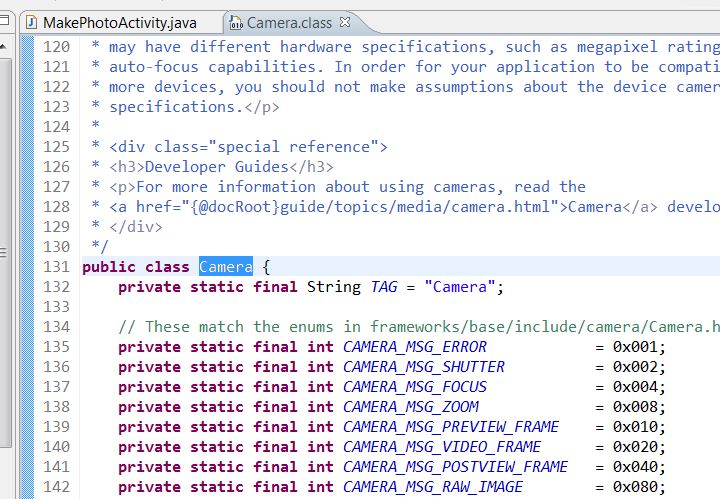Viewport: 720px width, 499px height.
Task: Click the class file icon on Camera.class tab
Action: 236,22
